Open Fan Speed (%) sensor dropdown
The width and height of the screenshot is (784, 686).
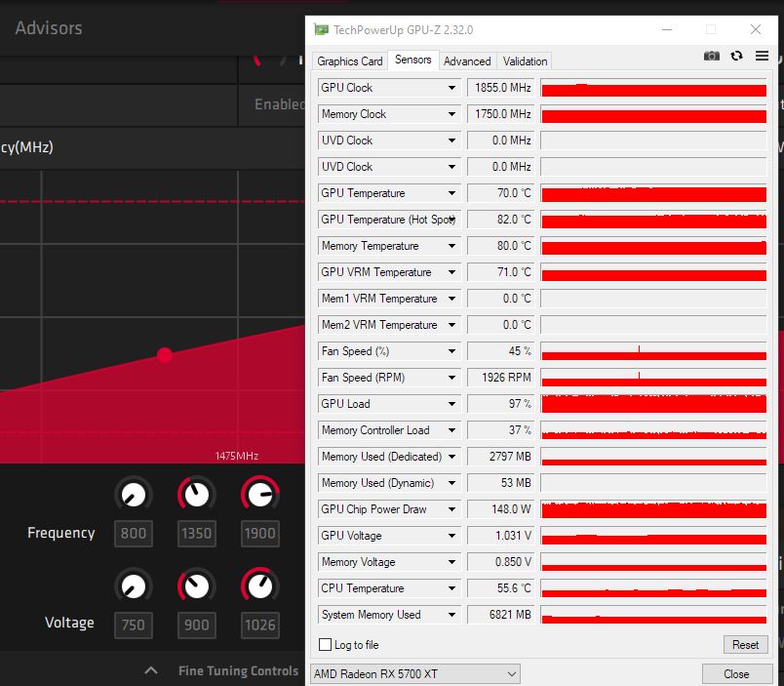[451, 351]
